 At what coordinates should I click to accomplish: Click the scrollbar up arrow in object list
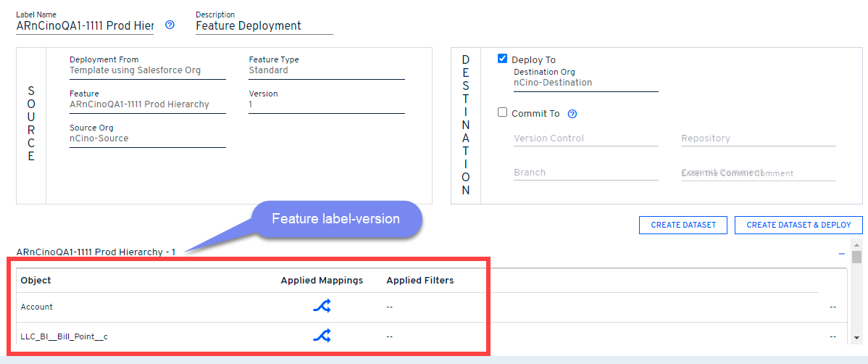click(x=856, y=244)
